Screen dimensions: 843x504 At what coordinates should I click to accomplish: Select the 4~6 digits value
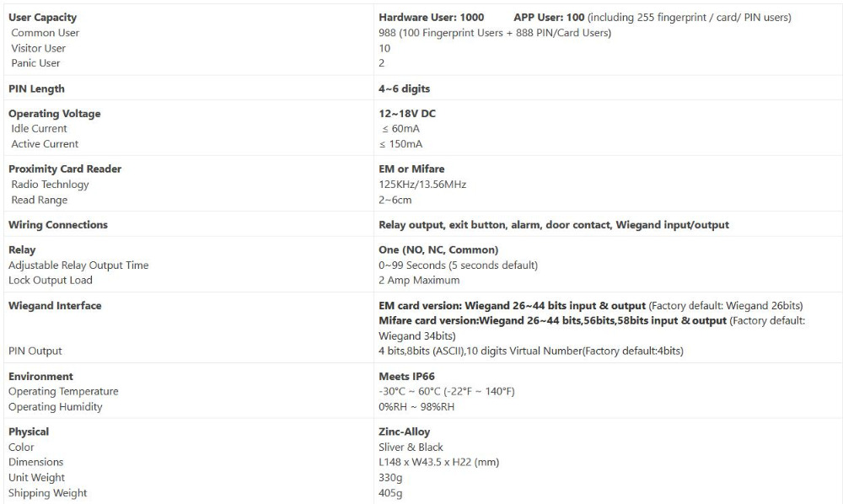(x=405, y=88)
